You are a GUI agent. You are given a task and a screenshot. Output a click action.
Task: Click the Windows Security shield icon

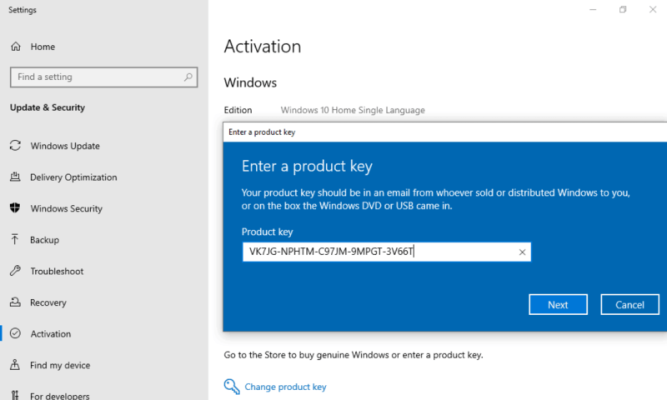click(x=15, y=208)
